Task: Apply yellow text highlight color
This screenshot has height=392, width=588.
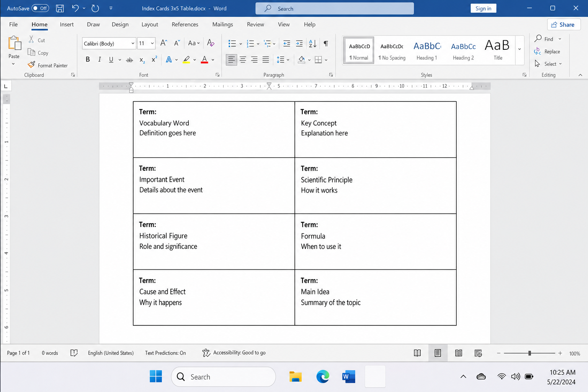Action: click(x=186, y=60)
